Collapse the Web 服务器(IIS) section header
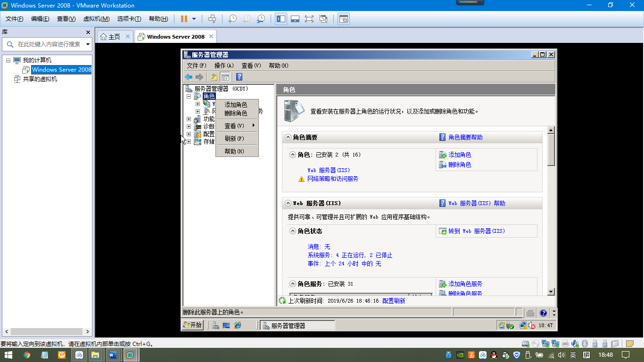Viewport: 644px width, 362px height. tap(288, 203)
